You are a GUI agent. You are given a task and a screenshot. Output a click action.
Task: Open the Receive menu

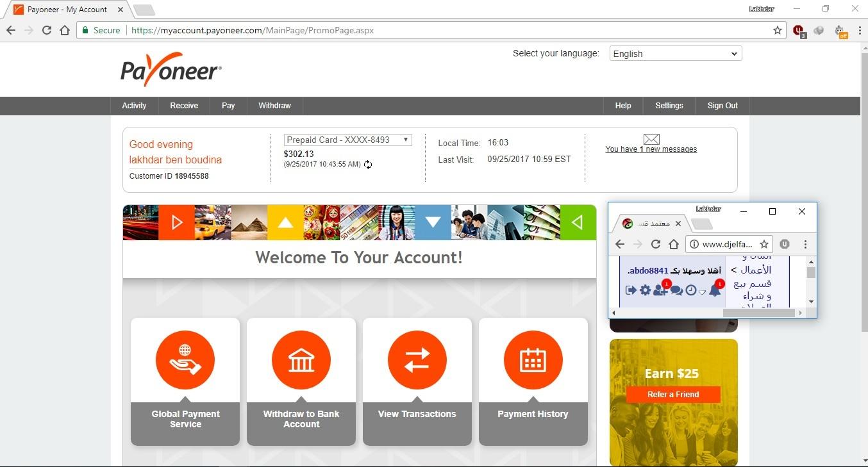184,106
